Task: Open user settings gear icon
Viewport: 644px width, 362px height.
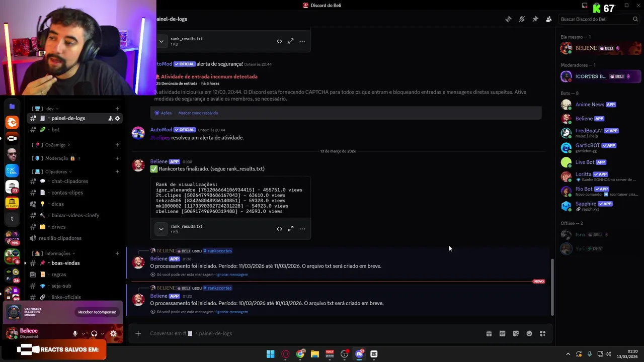Action: (113, 333)
